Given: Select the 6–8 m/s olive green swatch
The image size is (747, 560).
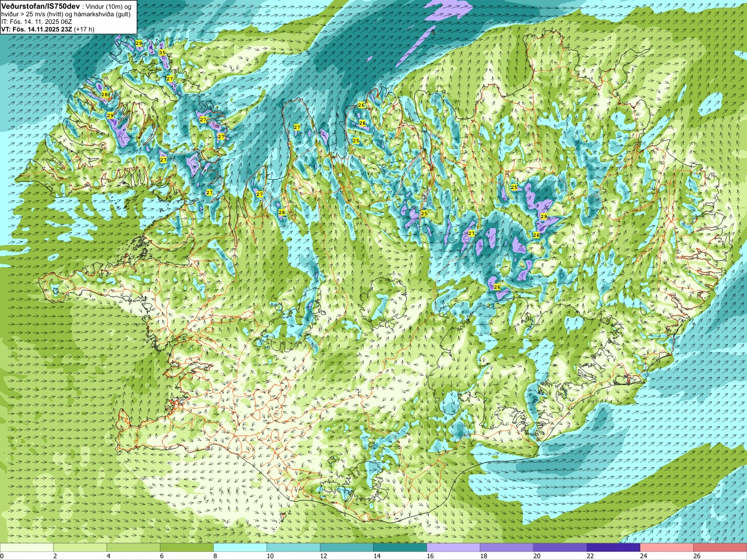Looking at the screenshot, I should (187, 548).
